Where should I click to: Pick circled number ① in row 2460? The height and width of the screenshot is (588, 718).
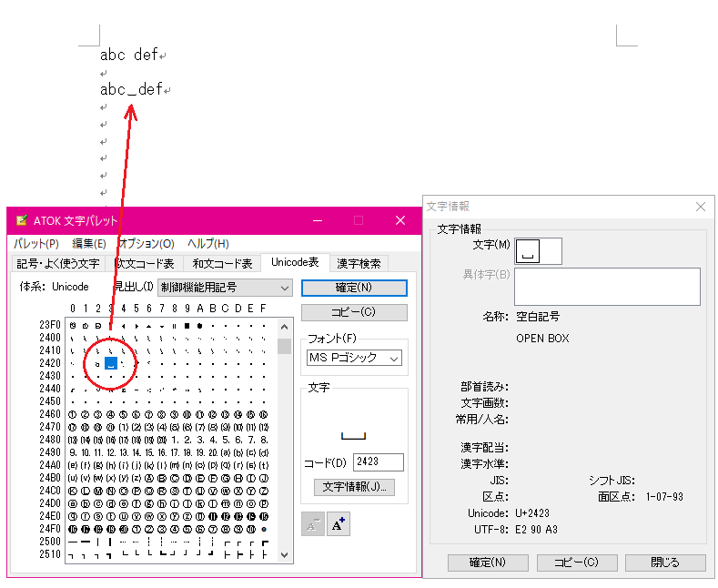[73, 414]
